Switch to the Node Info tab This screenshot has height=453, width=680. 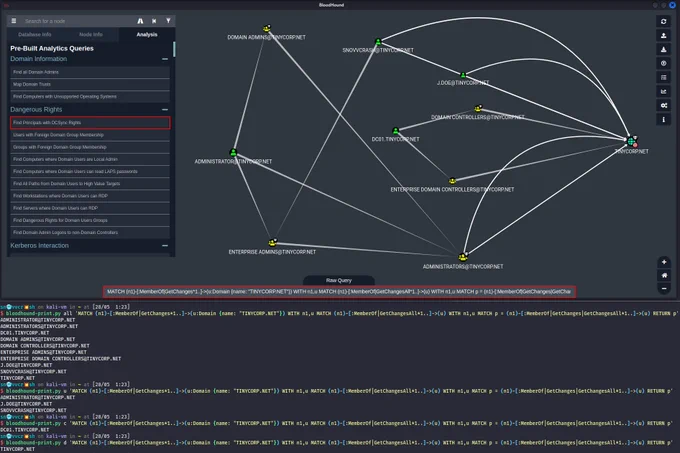(91, 34)
